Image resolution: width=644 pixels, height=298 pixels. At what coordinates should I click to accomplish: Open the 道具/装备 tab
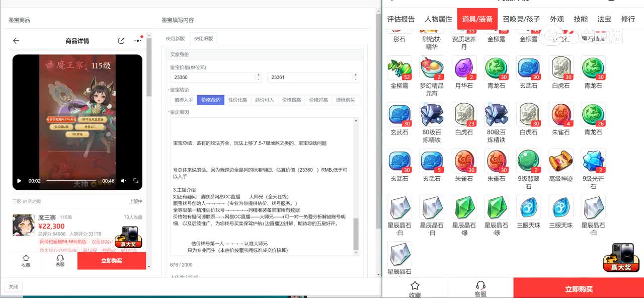(477, 19)
